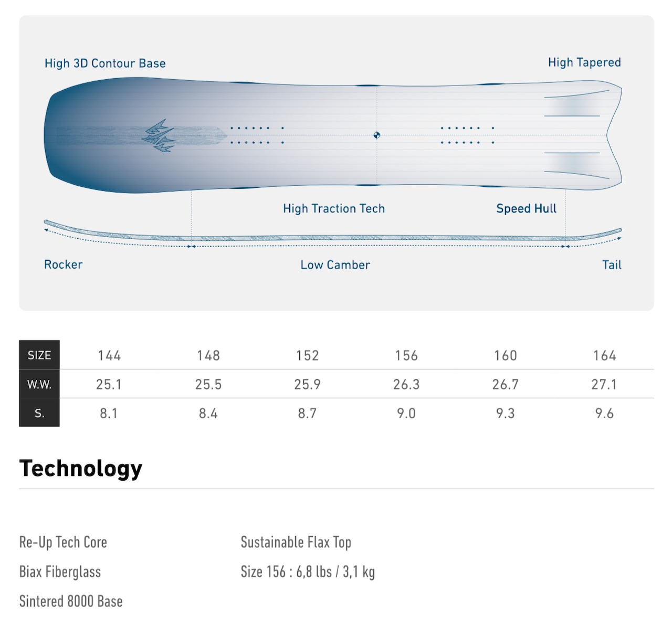672x637 pixels.
Task: Click the Speed Hull label
Action: point(526,209)
